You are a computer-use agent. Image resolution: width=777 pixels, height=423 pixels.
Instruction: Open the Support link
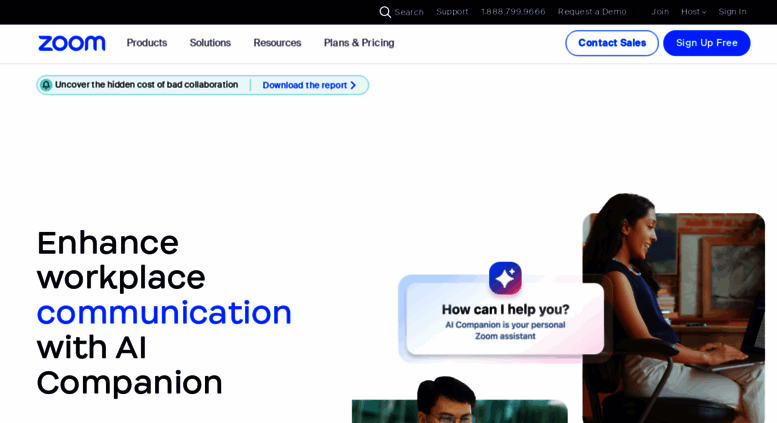452,11
